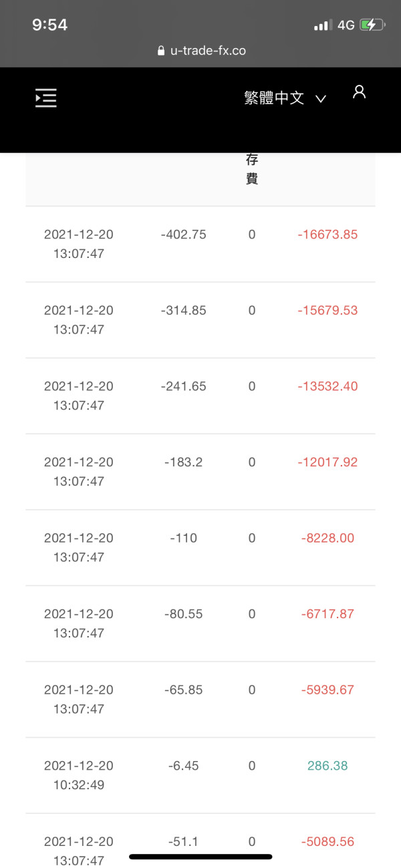Select the -8228.00 loss entry
Image resolution: width=401 pixels, height=868 pixels.
coord(327,538)
